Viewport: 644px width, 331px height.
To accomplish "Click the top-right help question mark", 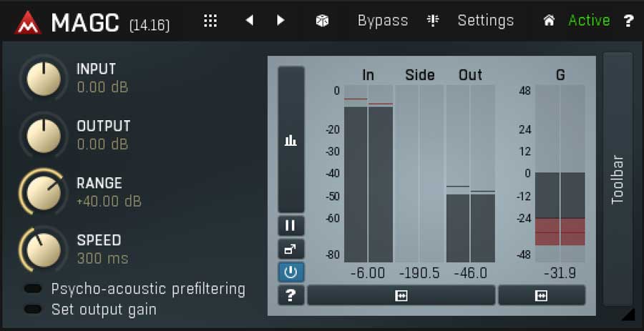I will click(x=628, y=21).
